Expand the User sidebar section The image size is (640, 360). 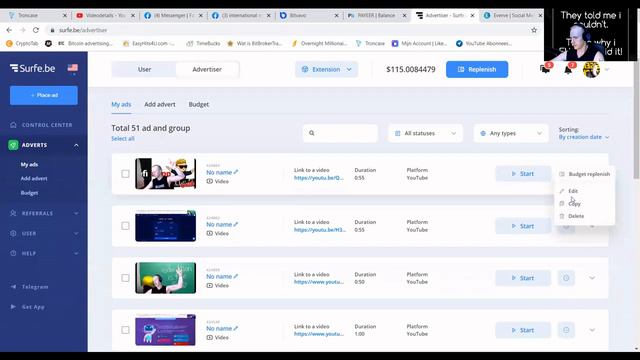point(76,233)
